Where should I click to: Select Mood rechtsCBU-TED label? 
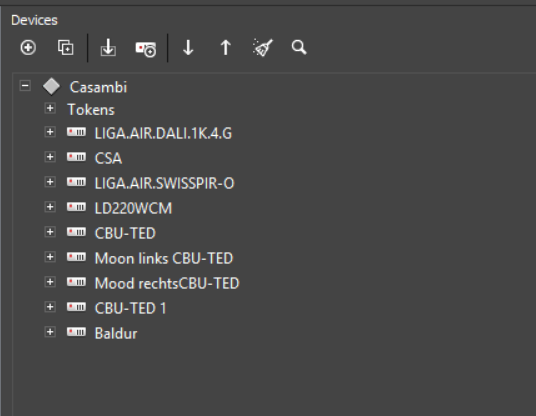pyautogui.click(x=167, y=283)
